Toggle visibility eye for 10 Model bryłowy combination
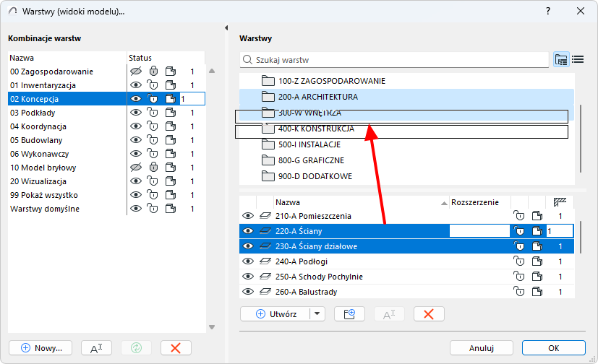Screen dimensions: 598x364 click(136, 167)
